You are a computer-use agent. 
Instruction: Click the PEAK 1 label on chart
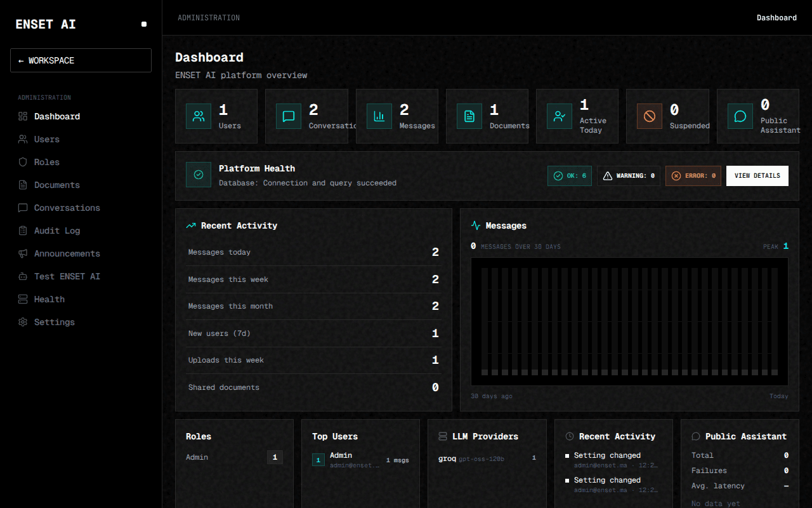[776, 246]
